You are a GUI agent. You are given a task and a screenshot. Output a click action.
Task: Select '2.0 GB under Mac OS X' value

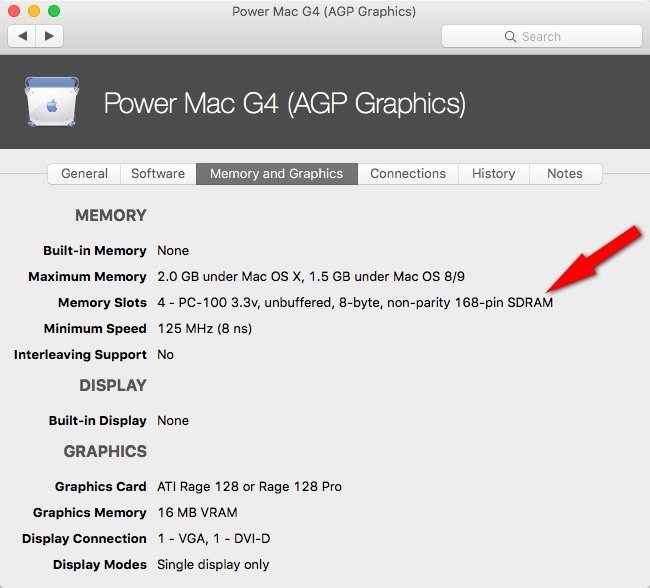tap(311, 277)
